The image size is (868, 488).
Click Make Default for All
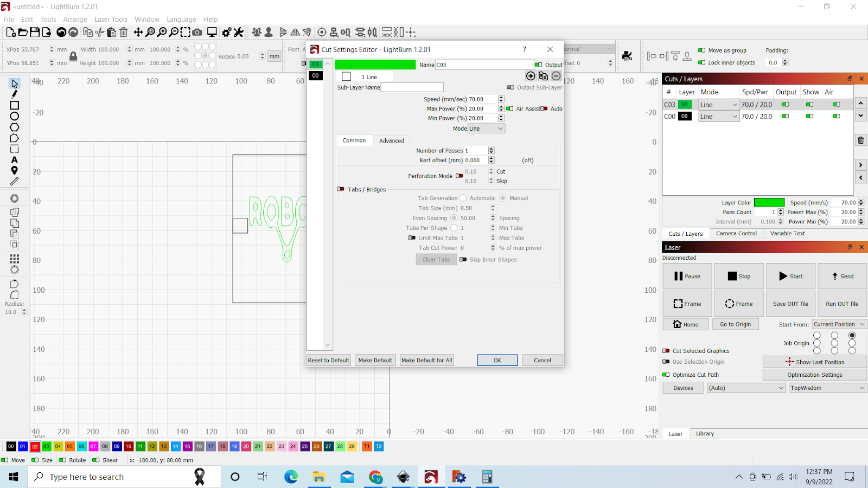point(427,360)
